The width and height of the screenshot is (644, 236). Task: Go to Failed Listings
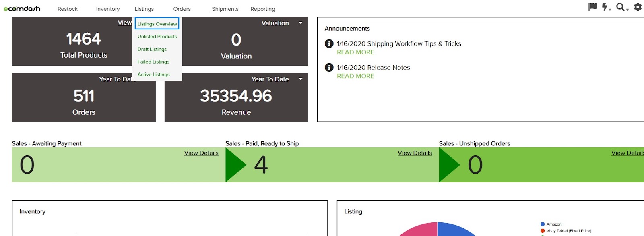(153, 62)
